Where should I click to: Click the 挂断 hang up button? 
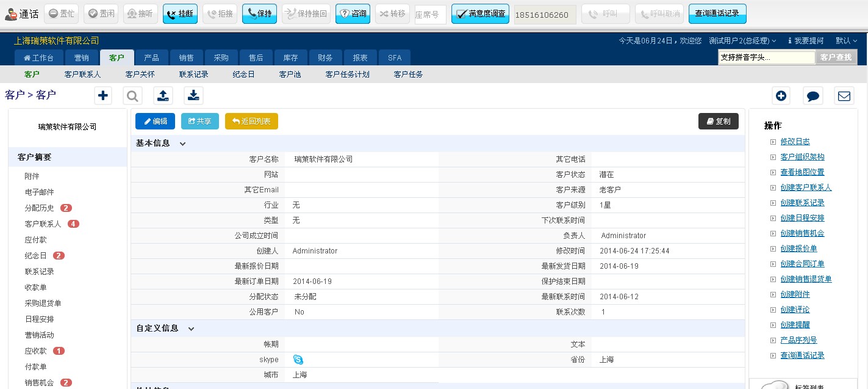coord(180,14)
